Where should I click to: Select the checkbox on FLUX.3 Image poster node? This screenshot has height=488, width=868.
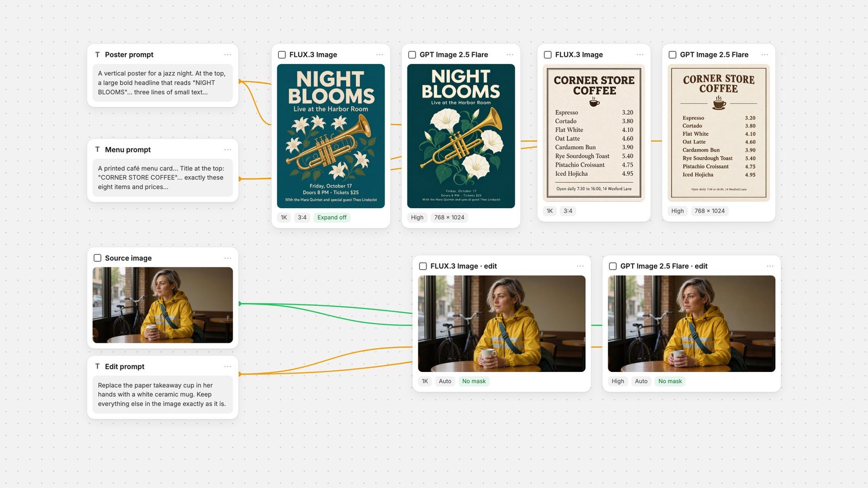(282, 55)
